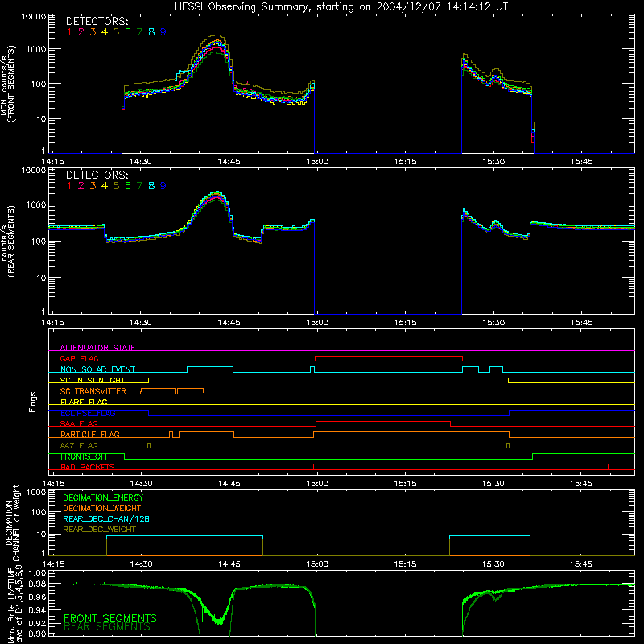Viewport: 644px width, 644px height.
Task: Pick blue detector 9 in front segments legend
Action: [163, 32]
